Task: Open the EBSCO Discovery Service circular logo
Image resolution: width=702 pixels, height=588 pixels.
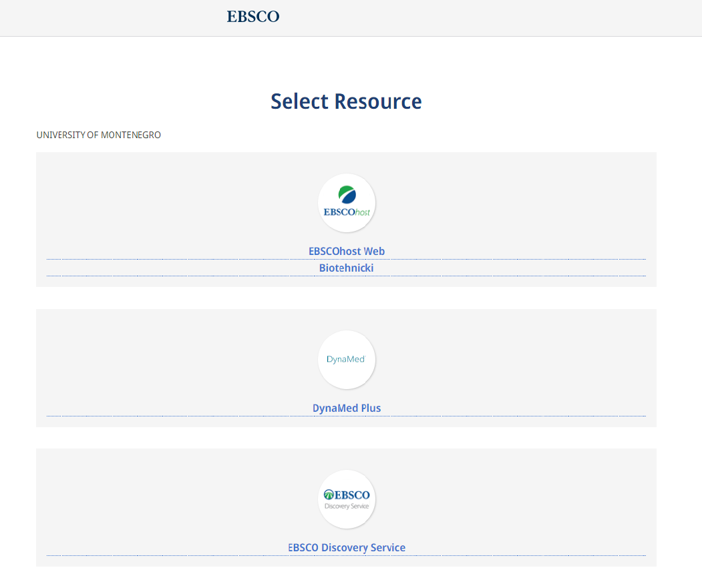Action: click(347, 499)
